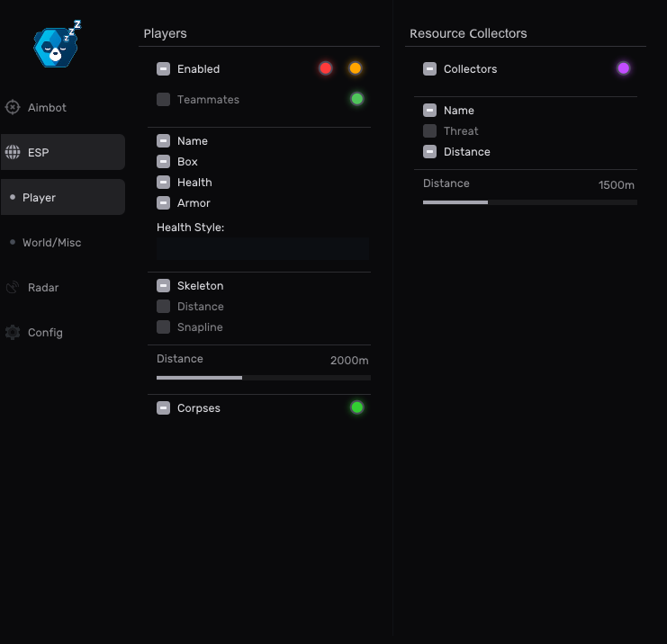Open the purple Collectors color swatch
Viewport: 667px width, 644px height.
623,68
